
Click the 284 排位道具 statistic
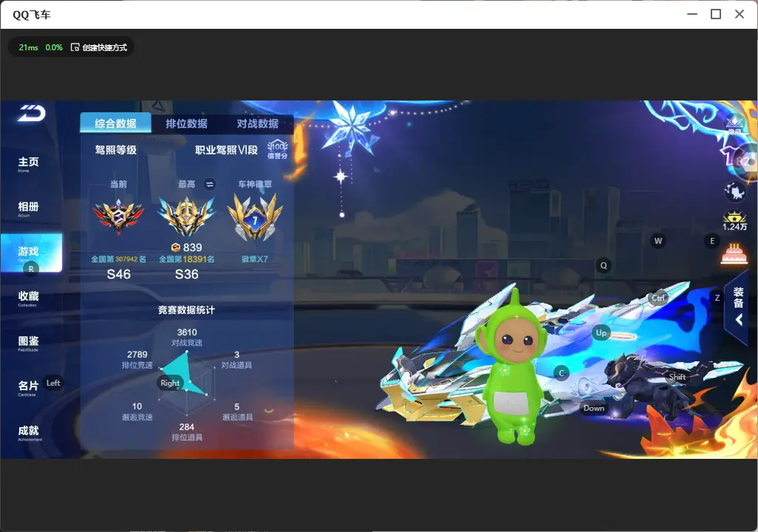(x=187, y=432)
